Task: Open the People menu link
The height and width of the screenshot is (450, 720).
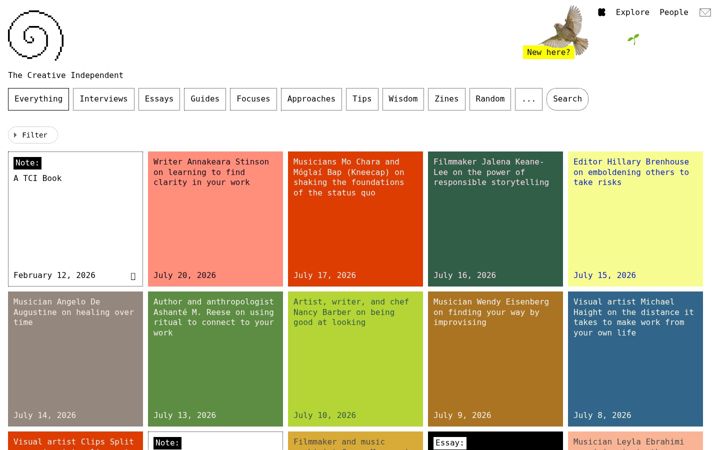Action: tap(674, 12)
